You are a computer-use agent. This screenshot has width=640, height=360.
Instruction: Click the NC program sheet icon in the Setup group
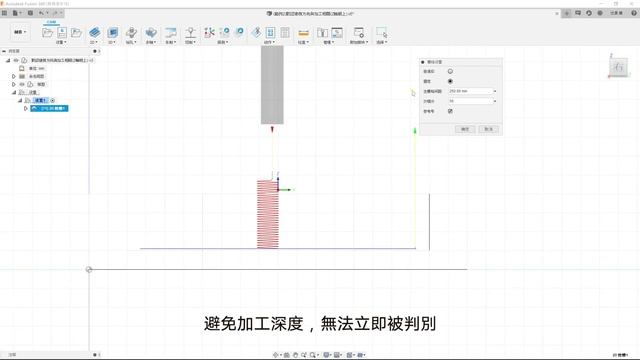tap(62, 32)
